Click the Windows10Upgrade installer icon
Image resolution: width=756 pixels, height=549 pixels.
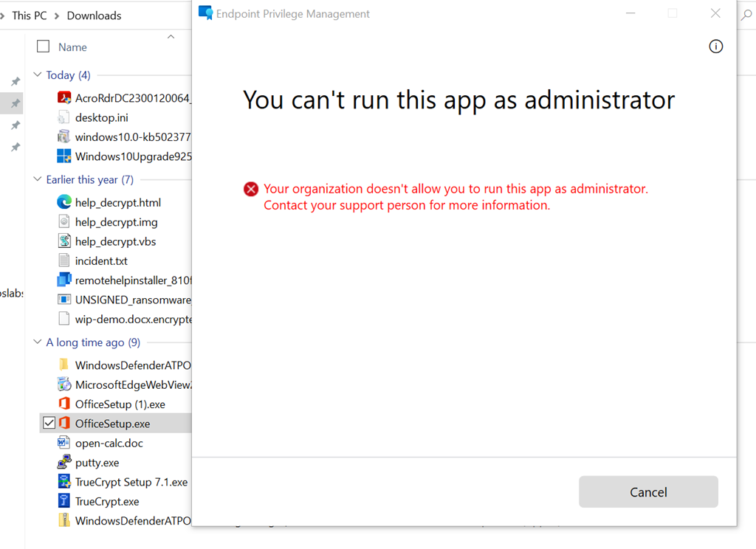[63, 156]
